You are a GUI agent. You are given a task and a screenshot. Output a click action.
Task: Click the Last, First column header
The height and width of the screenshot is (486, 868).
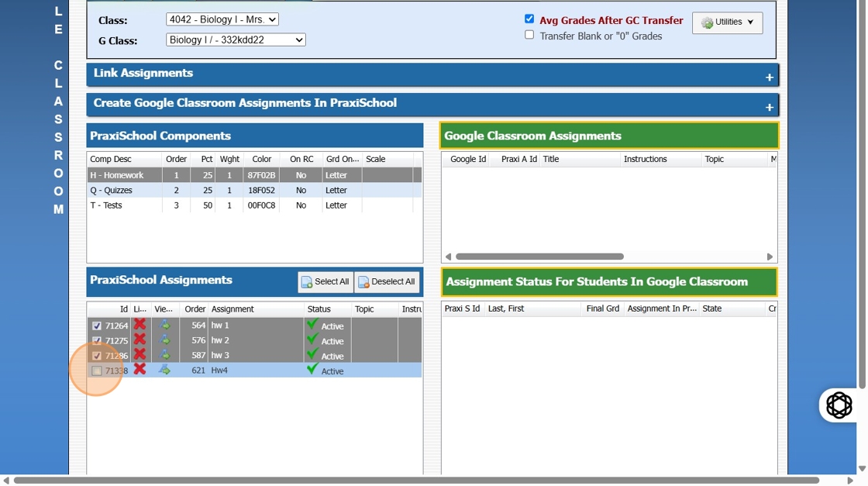(x=505, y=308)
